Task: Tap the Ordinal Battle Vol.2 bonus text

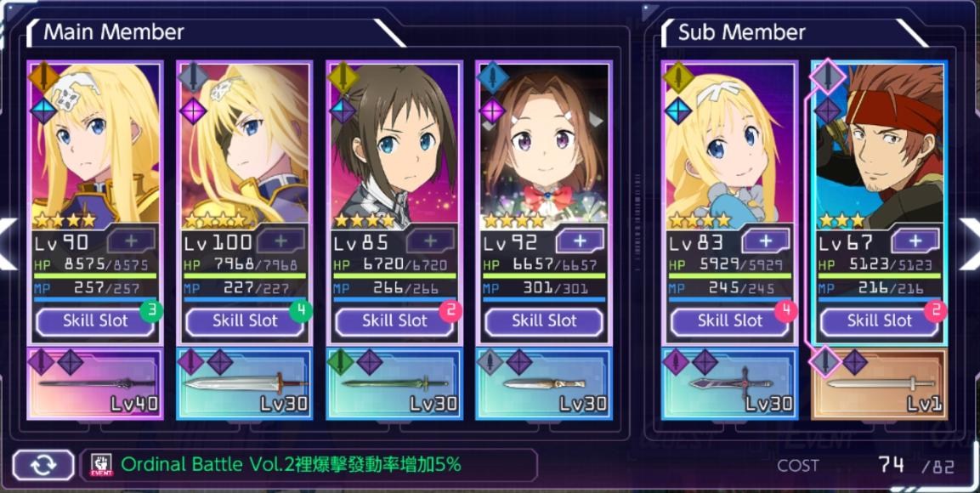Action: tap(291, 464)
